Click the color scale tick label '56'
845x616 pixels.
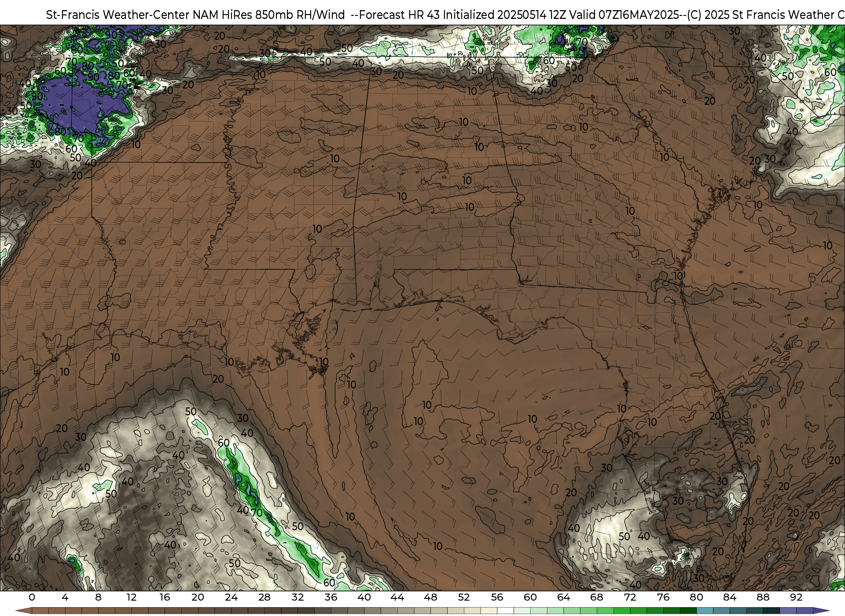point(497,597)
